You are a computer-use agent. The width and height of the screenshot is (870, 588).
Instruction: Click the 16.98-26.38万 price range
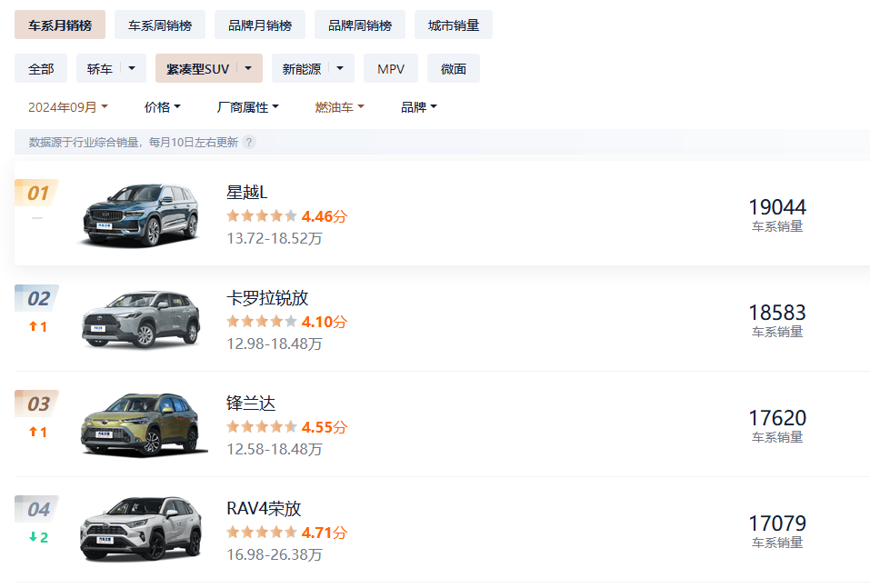275,554
